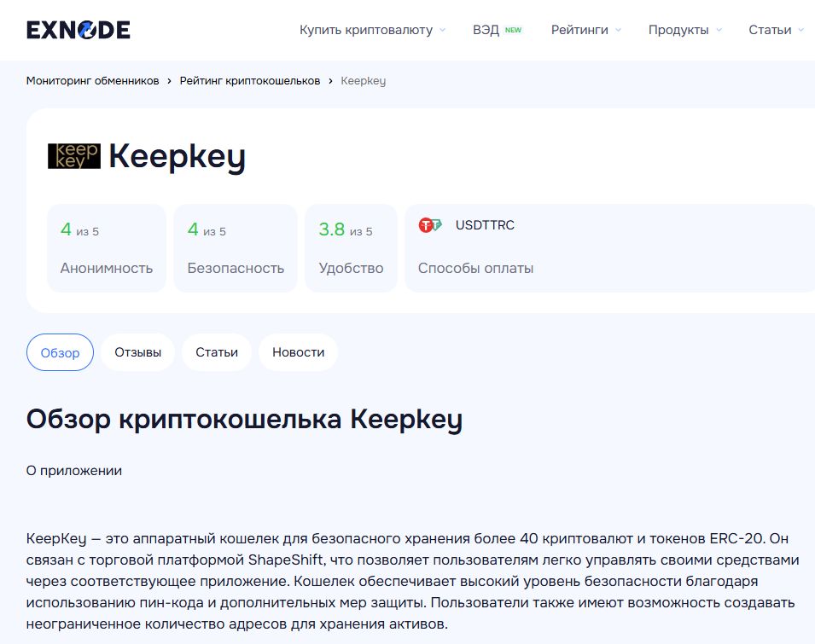Expand the Рейтинги dropdown arrow
Image resolution: width=815 pixels, height=644 pixels.
tap(618, 30)
